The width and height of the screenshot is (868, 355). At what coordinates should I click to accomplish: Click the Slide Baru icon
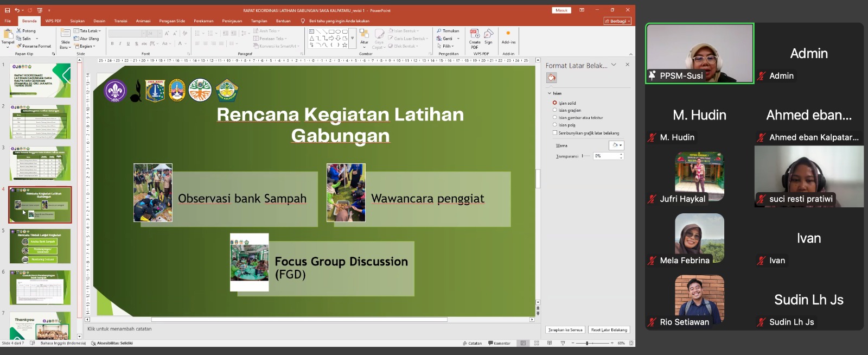coord(65,34)
